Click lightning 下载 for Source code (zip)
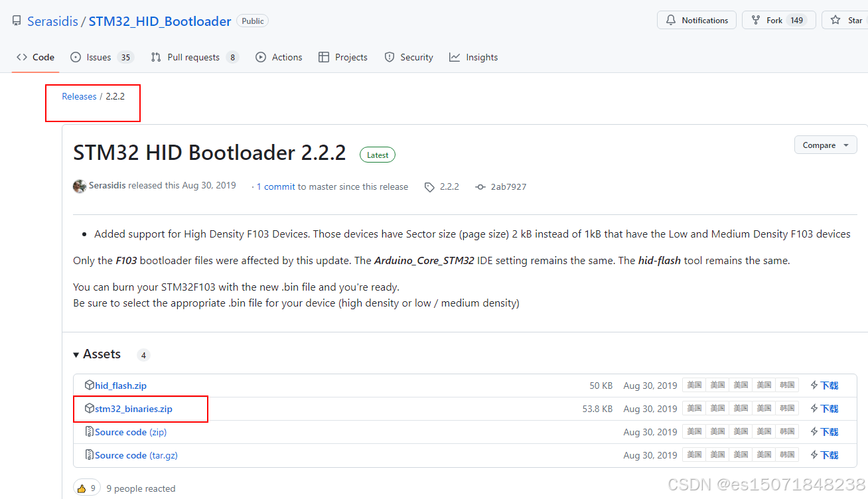This screenshot has height=499, width=868. (824, 432)
